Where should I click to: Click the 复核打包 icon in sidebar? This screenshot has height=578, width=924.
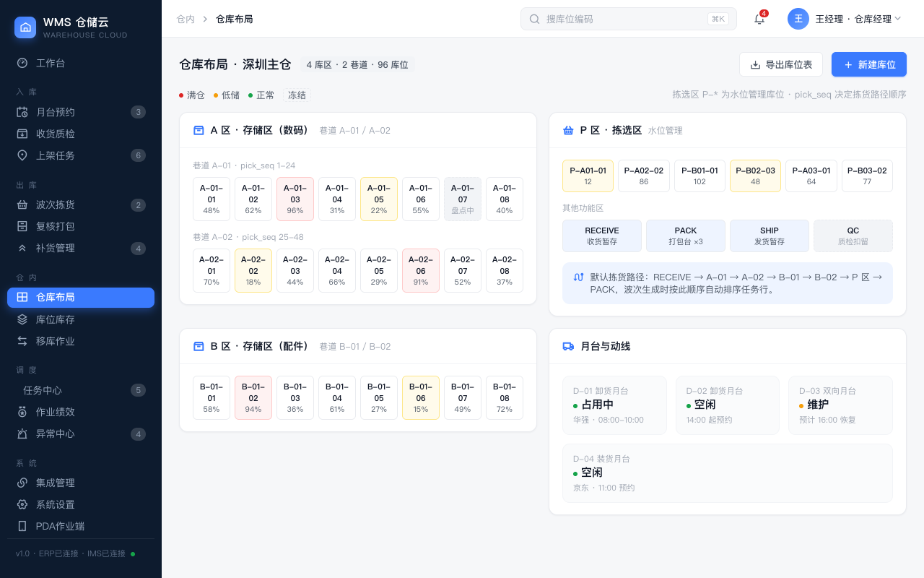click(22, 226)
